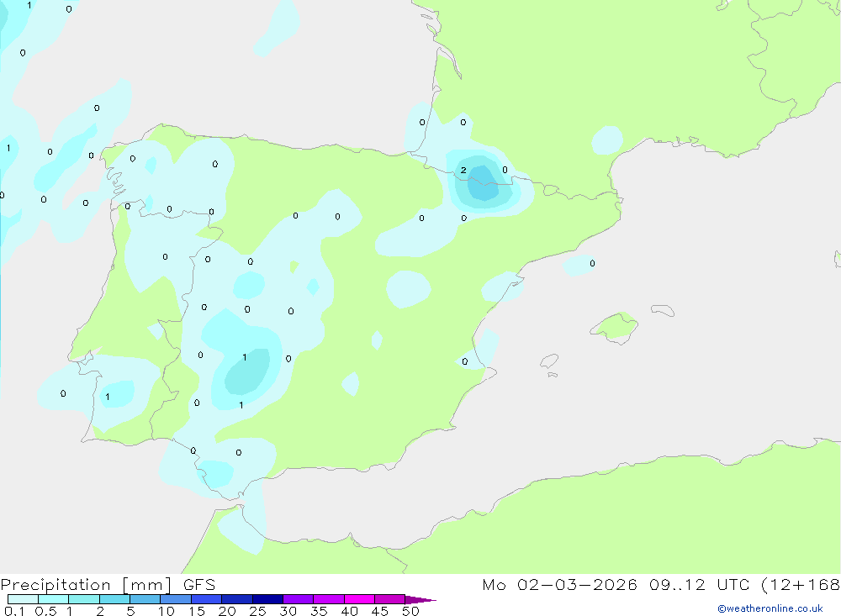Select the '(12+168' forecast offset text

(801, 585)
